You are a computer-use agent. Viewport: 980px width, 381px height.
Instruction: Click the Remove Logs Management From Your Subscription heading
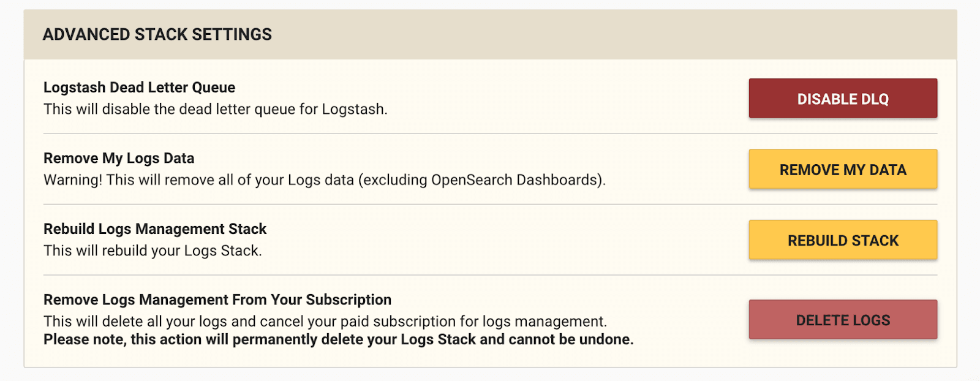point(217,300)
